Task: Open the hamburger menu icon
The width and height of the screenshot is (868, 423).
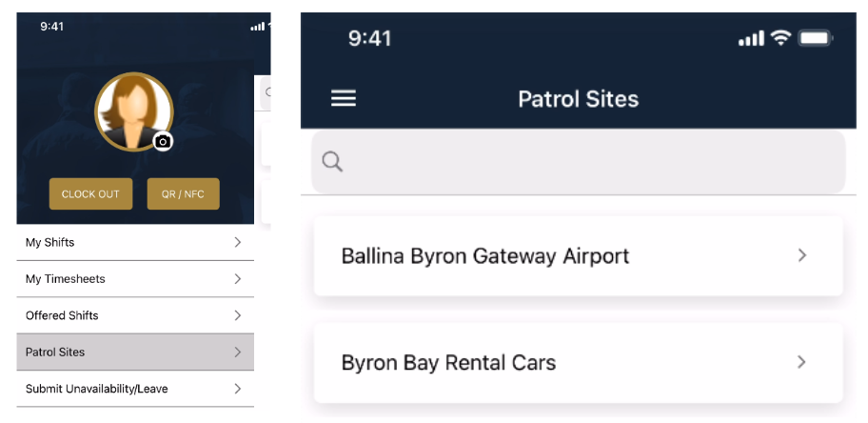Action: tap(344, 99)
